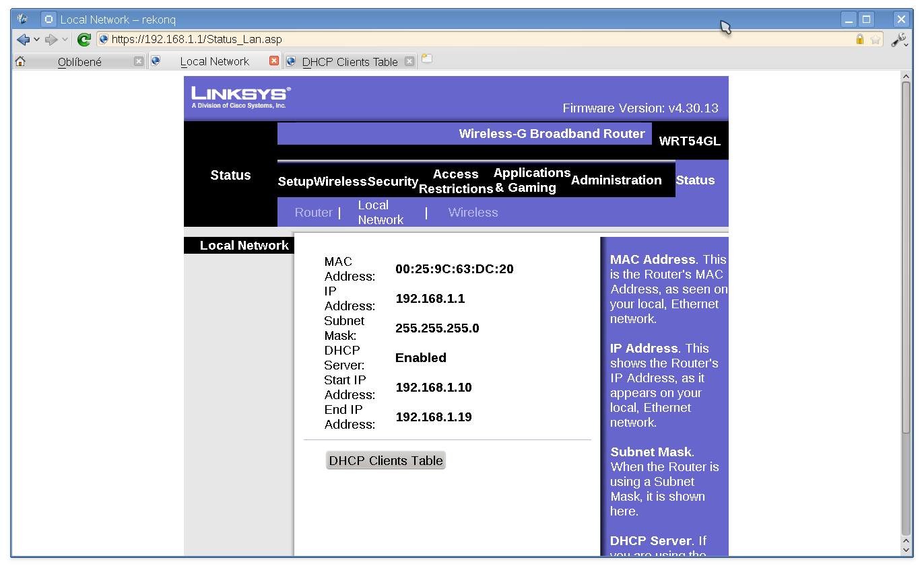Image resolution: width=924 pixels, height=570 pixels.
Task: Click the site icon in the address bar
Action: (104, 39)
